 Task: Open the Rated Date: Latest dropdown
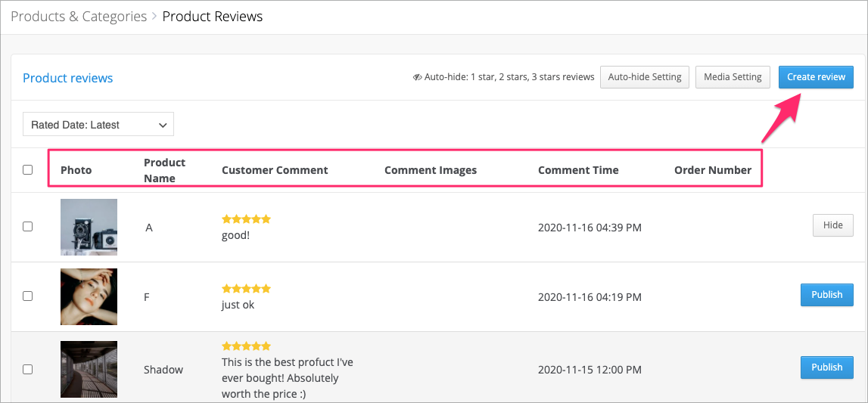[x=98, y=125]
